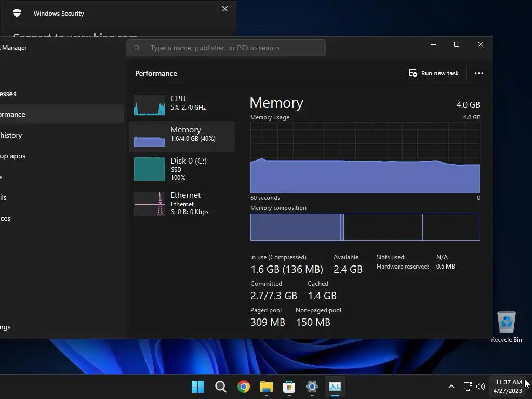This screenshot has height=399, width=532.
Task: Click the '2.7/7.3 GB' committed value
Action: pyautogui.click(x=274, y=296)
